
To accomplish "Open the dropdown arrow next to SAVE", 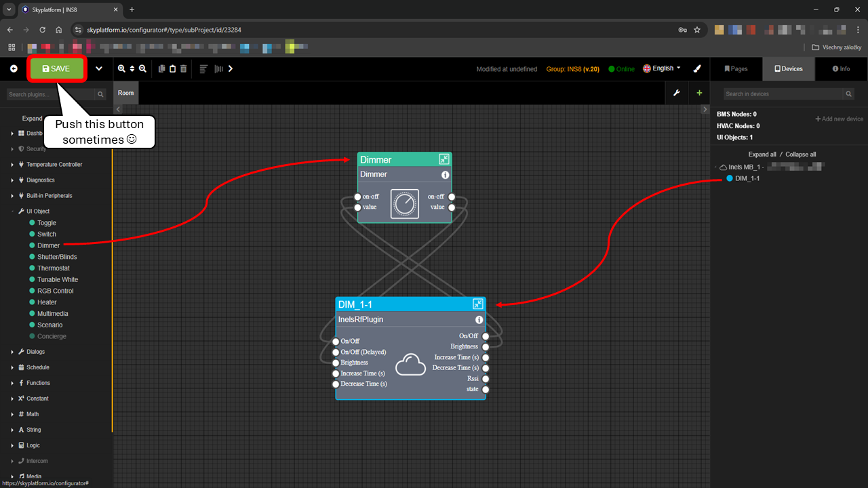I will 99,68.
